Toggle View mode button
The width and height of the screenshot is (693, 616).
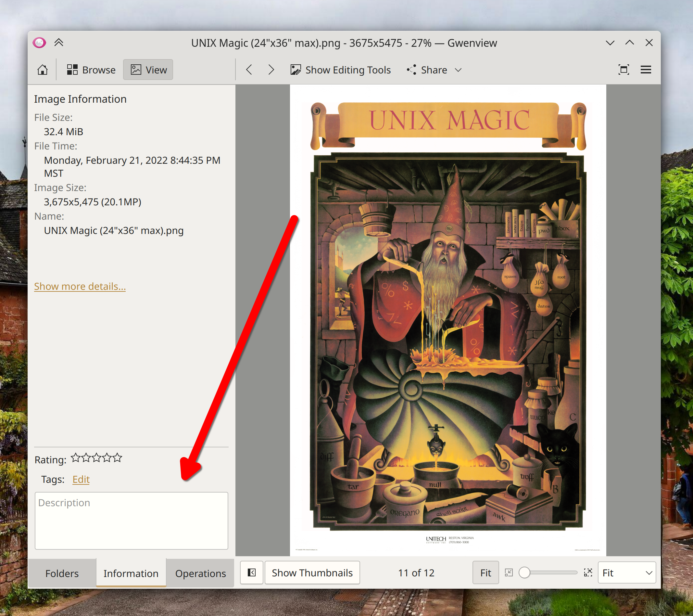point(148,70)
